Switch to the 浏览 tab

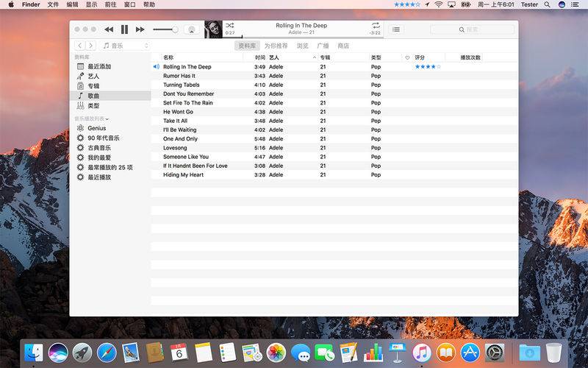coord(302,46)
